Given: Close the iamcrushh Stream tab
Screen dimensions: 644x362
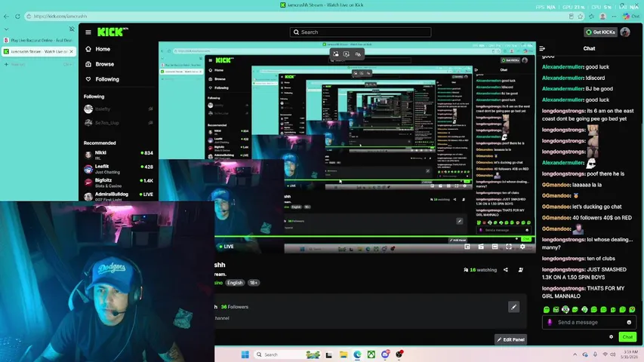Looking at the screenshot, I should coord(72,51).
